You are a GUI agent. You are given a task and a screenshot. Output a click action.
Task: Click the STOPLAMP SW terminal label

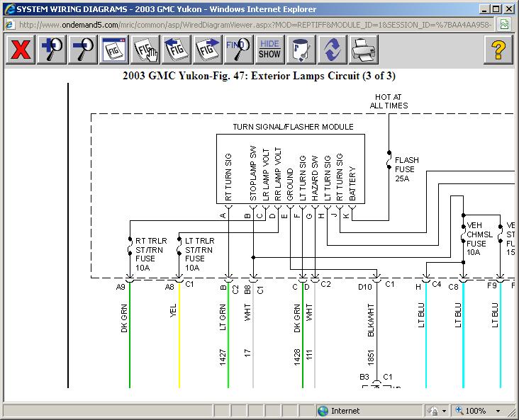[253, 174]
